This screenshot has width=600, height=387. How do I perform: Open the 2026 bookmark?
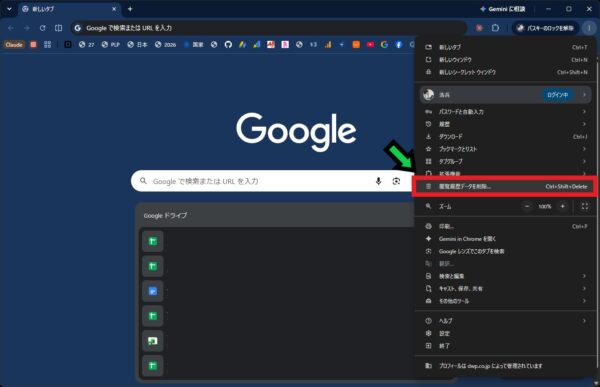165,45
